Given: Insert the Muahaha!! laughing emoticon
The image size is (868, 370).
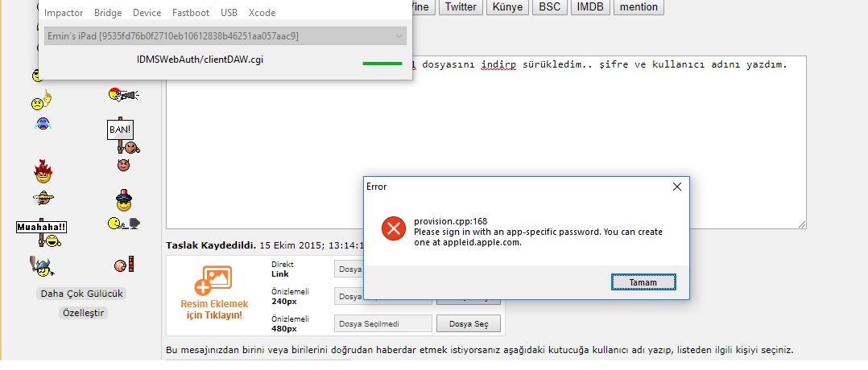Looking at the screenshot, I should tap(42, 233).
